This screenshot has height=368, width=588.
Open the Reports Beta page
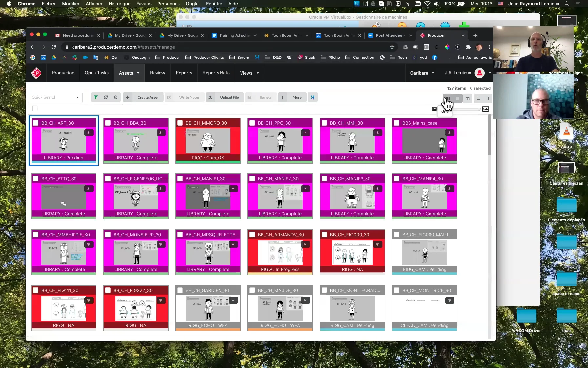coord(216,73)
